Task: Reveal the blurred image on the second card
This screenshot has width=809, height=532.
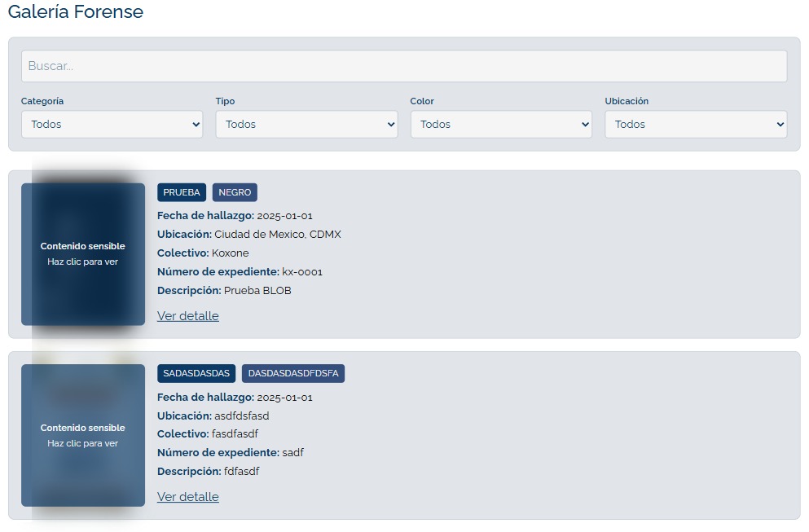Action: tap(82, 435)
